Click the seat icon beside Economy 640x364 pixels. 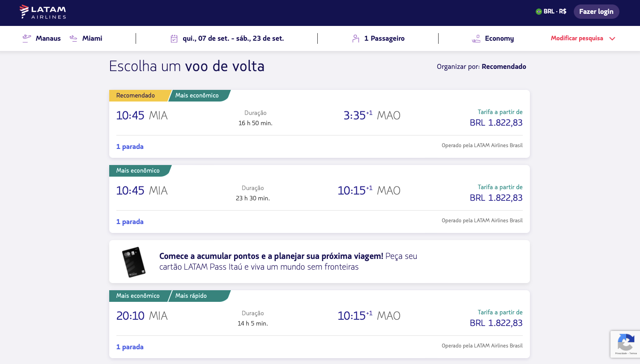(476, 38)
